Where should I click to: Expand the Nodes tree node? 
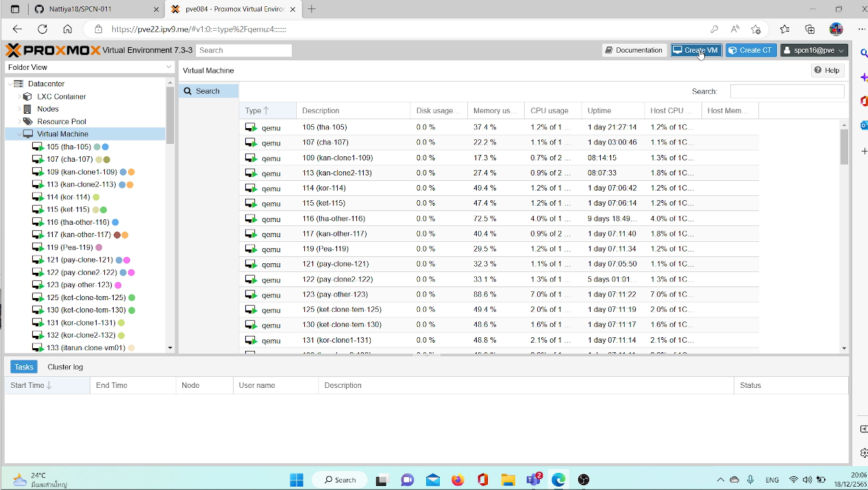(19, 109)
